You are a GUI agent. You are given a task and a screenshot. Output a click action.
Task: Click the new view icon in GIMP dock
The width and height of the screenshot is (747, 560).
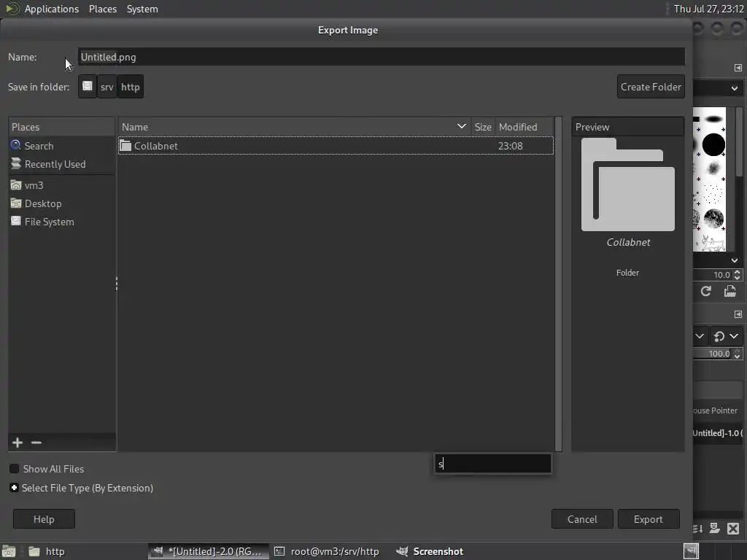pyautogui.click(x=715, y=529)
